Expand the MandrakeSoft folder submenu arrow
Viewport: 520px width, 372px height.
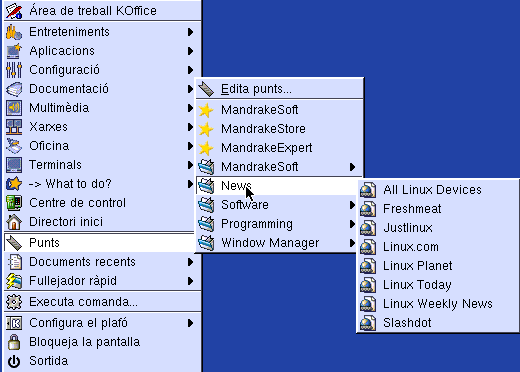pos(352,167)
